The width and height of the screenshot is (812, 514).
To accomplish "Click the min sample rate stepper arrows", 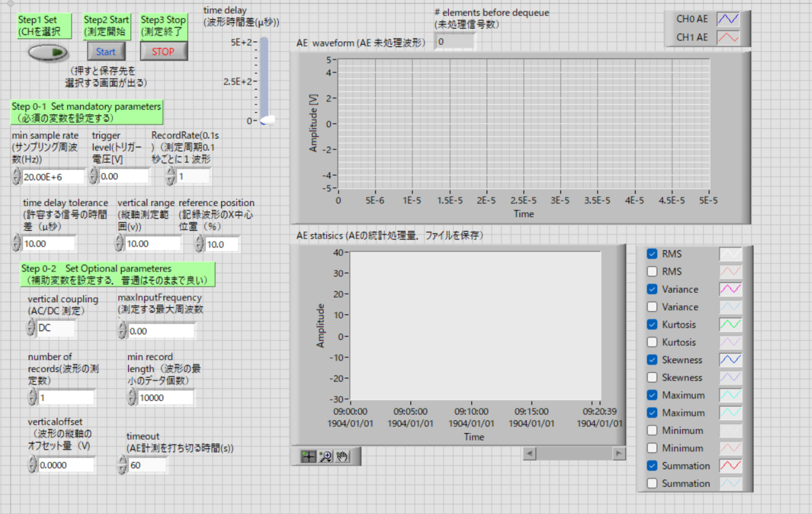I will coord(17,176).
